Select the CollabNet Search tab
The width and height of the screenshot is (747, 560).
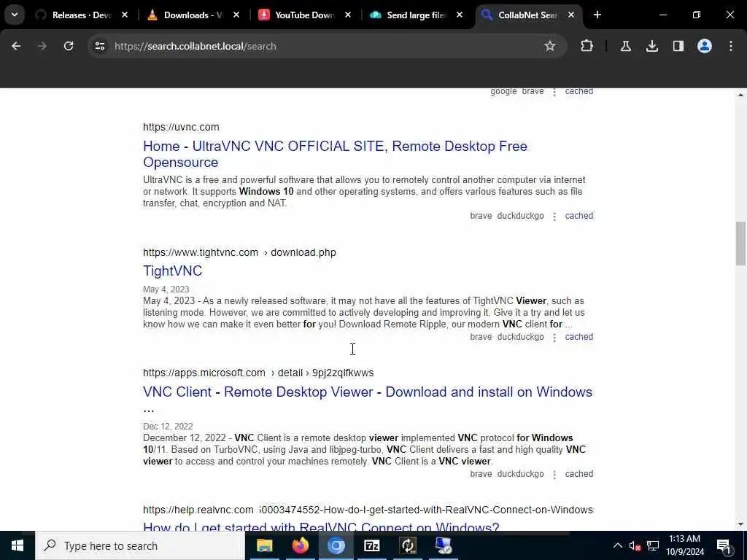pyautogui.click(x=527, y=15)
